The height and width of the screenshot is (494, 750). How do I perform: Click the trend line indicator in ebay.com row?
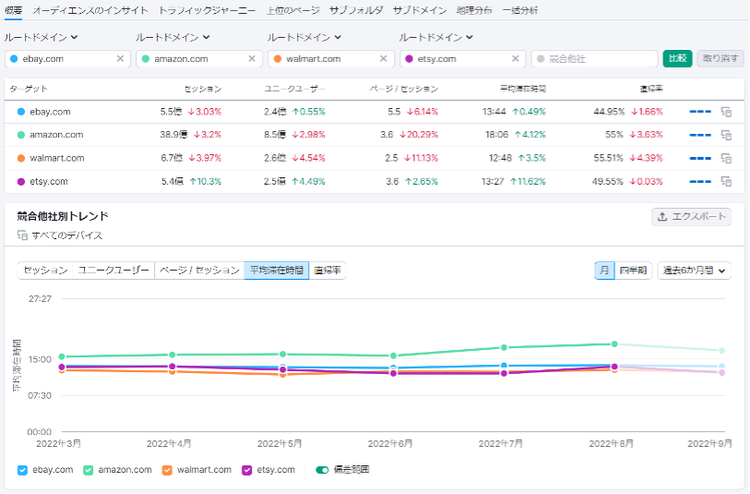(700, 112)
